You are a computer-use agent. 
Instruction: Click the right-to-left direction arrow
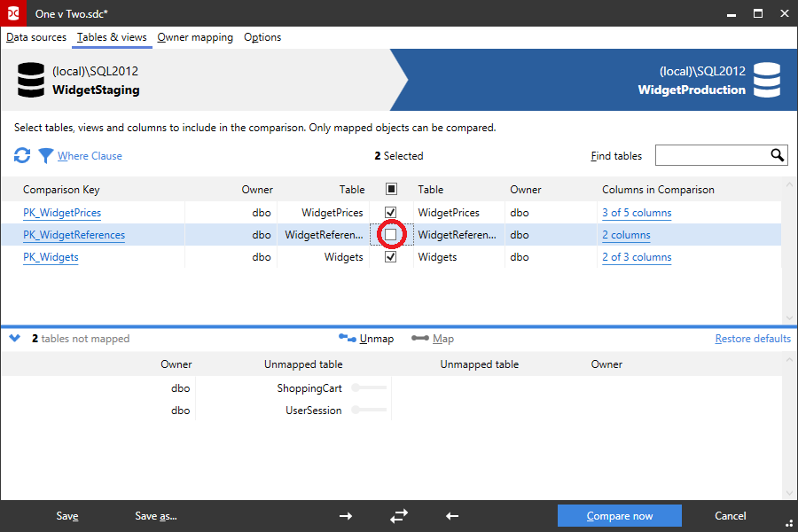(451, 515)
